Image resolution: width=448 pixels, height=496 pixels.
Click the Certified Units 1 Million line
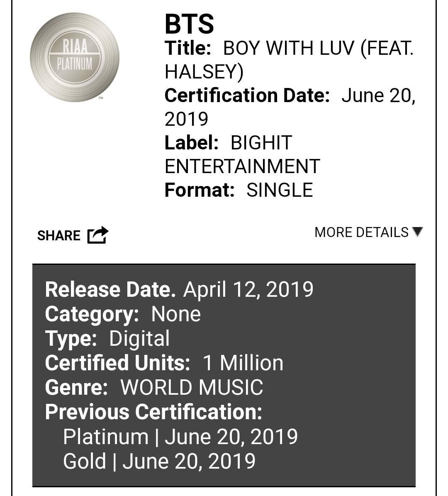coord(164,363)
